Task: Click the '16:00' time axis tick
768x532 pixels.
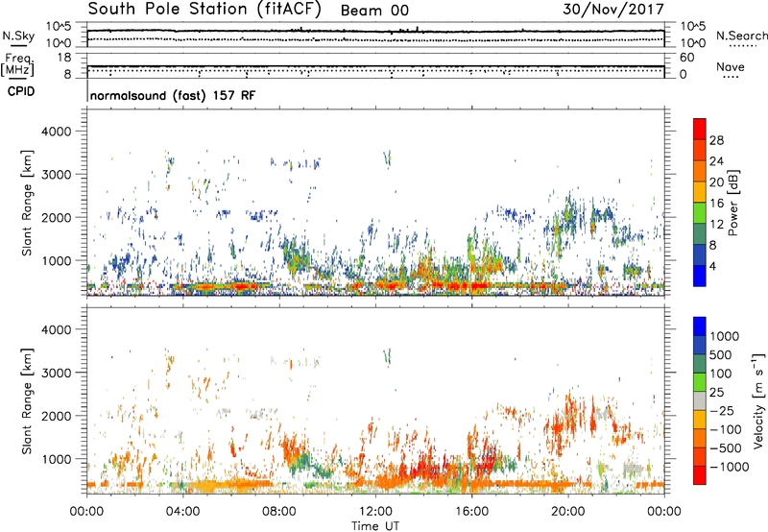Action: tap(471, 512)
